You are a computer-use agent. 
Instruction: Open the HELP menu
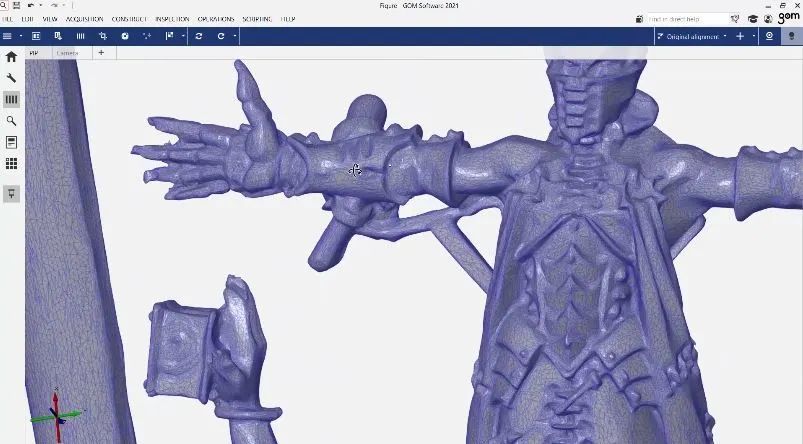pos(288,19)
